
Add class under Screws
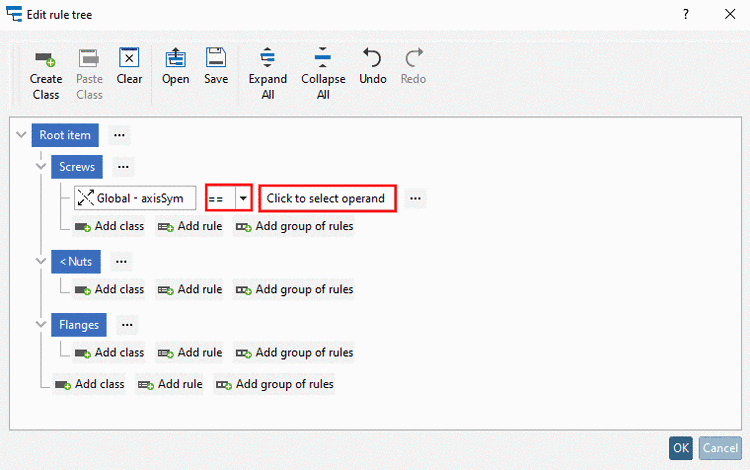pyautogui.click(x=110, y=226)
